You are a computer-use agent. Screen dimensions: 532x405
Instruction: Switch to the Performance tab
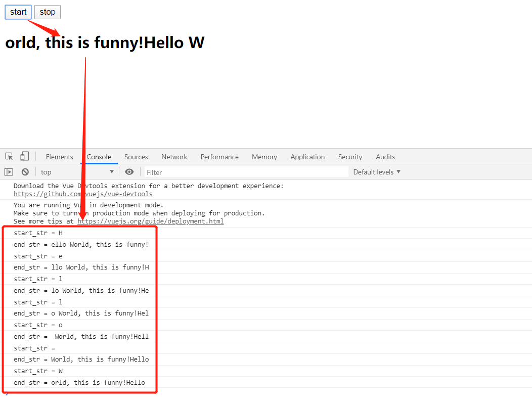[x=219, y=157]
